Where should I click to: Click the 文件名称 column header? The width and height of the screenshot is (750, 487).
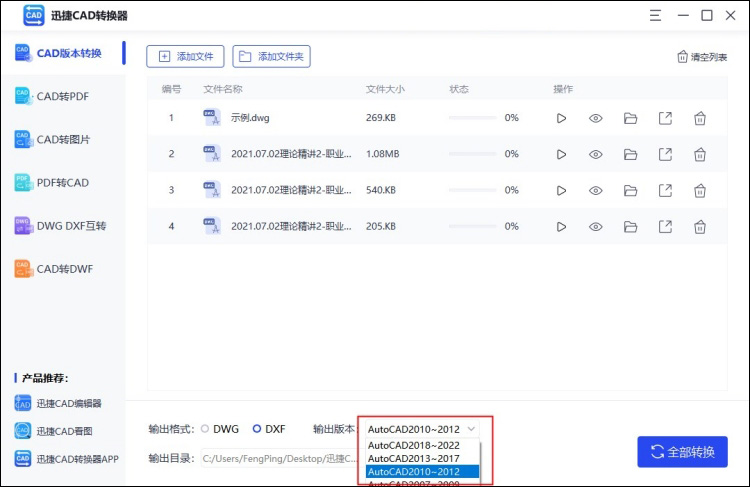tap(223, 89)
